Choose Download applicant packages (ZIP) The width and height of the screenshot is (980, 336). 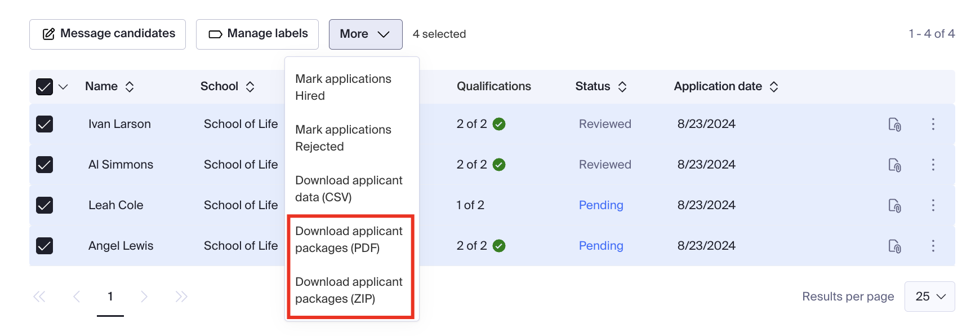[351, 290]
